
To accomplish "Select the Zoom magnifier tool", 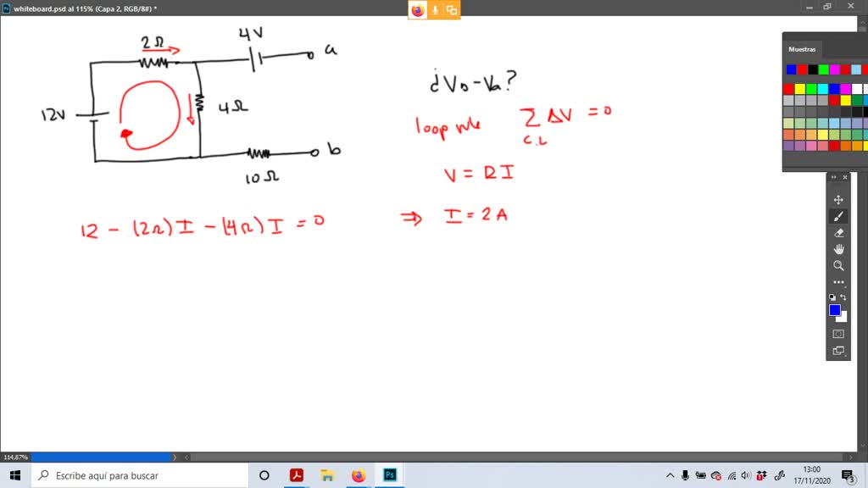I will pyautogui.click(x=838, y=266).
